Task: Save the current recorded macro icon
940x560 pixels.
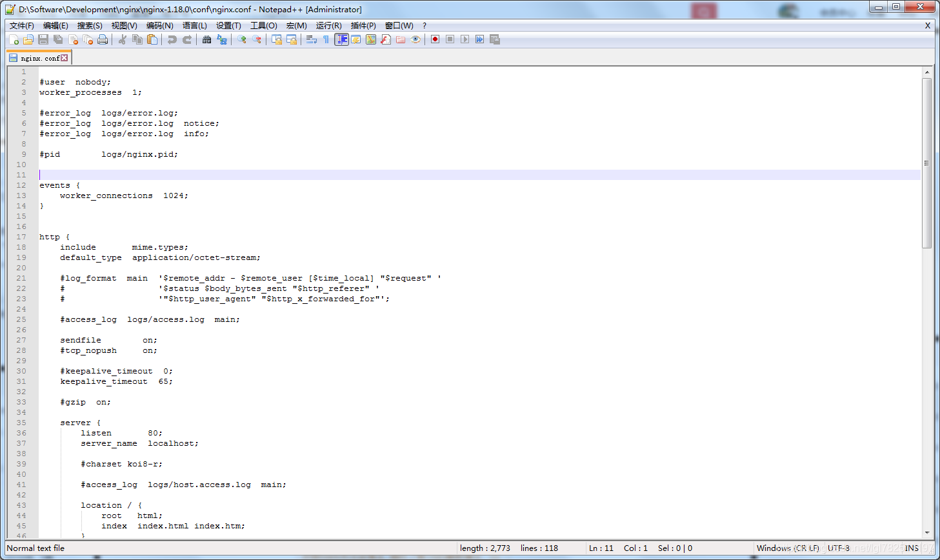Action: 495,39
